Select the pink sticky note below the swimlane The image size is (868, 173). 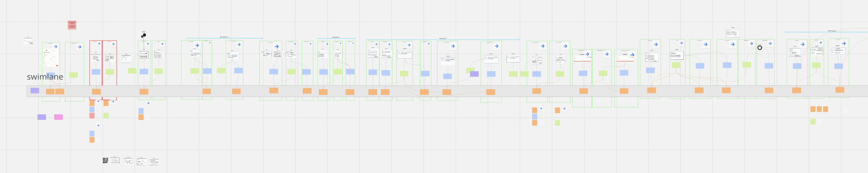pos(58,117)
